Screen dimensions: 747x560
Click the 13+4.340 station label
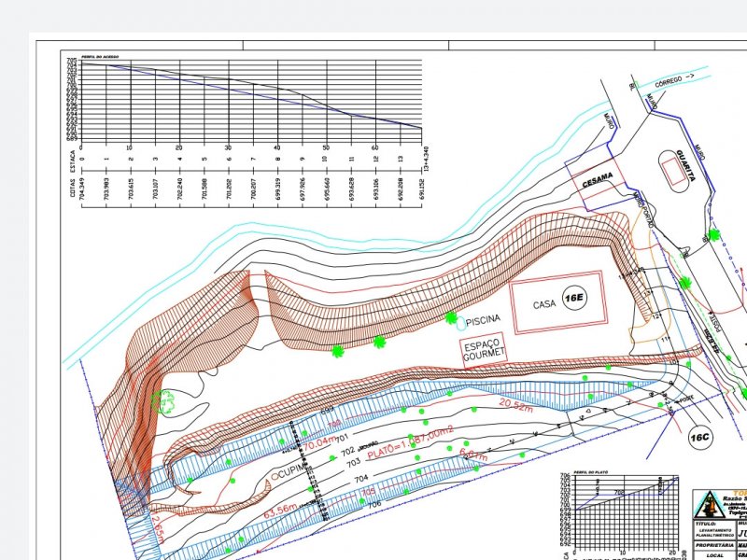[x=426, y=159]
